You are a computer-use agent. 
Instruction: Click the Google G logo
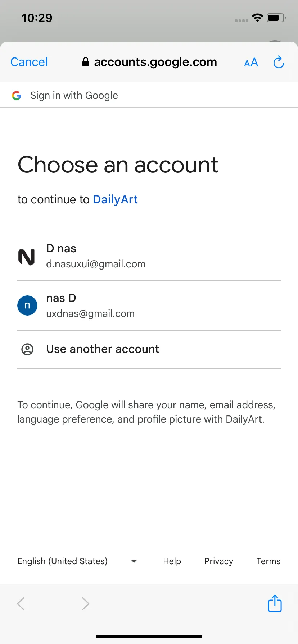click(17, 95)
